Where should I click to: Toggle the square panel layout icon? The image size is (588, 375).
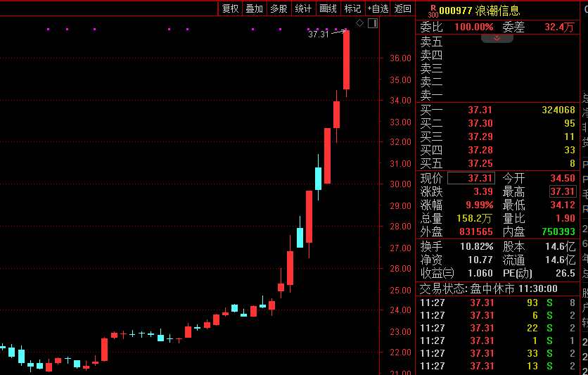pyautogui.click(x=373, y=23)
